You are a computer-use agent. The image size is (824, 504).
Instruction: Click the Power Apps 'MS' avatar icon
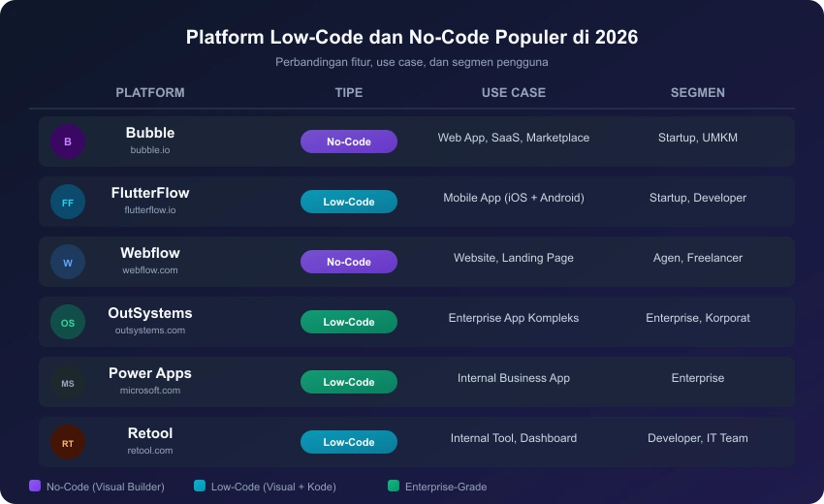pyautogui.click(x=68, y=382)
